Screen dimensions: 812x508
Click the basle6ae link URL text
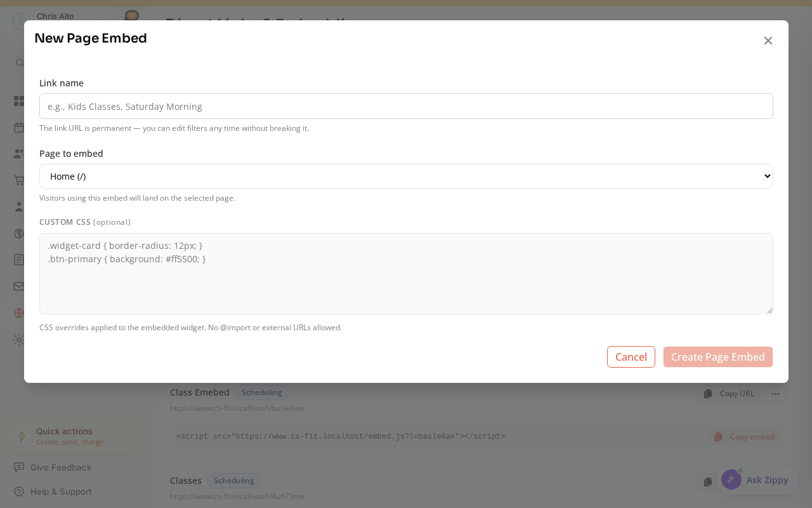pyautogui.click(x=237, y=408)
